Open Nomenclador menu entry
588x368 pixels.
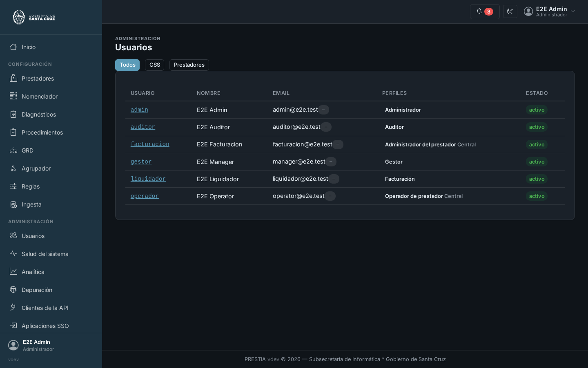pos(51,96)
